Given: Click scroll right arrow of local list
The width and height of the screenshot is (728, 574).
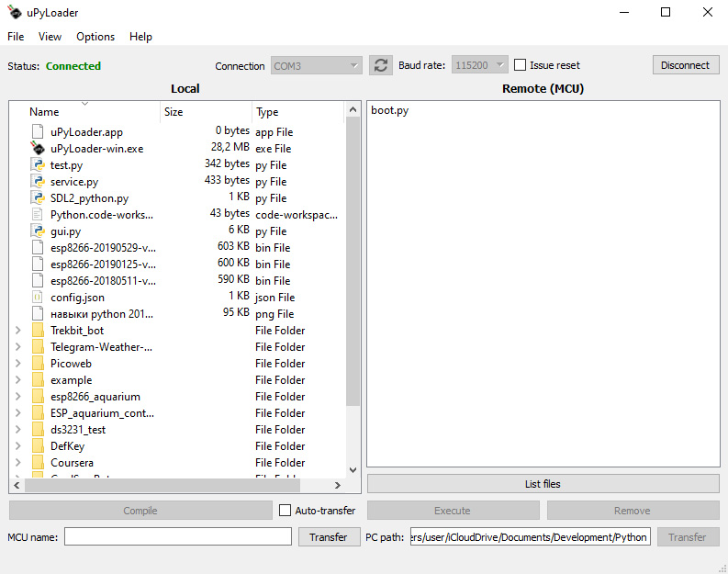Looking at the screenshot, I should 338,485.
